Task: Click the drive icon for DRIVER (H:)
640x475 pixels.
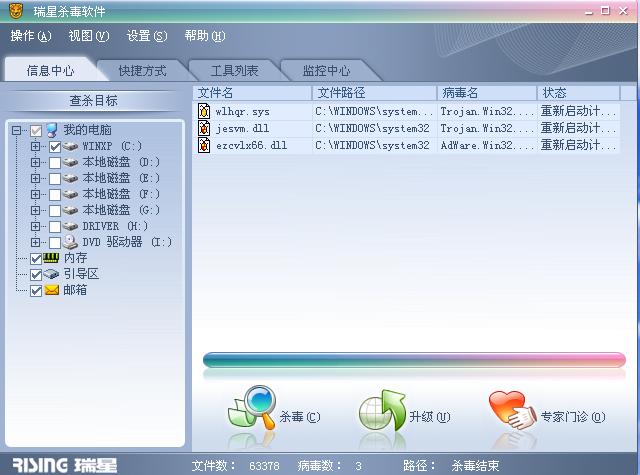Action: tap(70, 226)
